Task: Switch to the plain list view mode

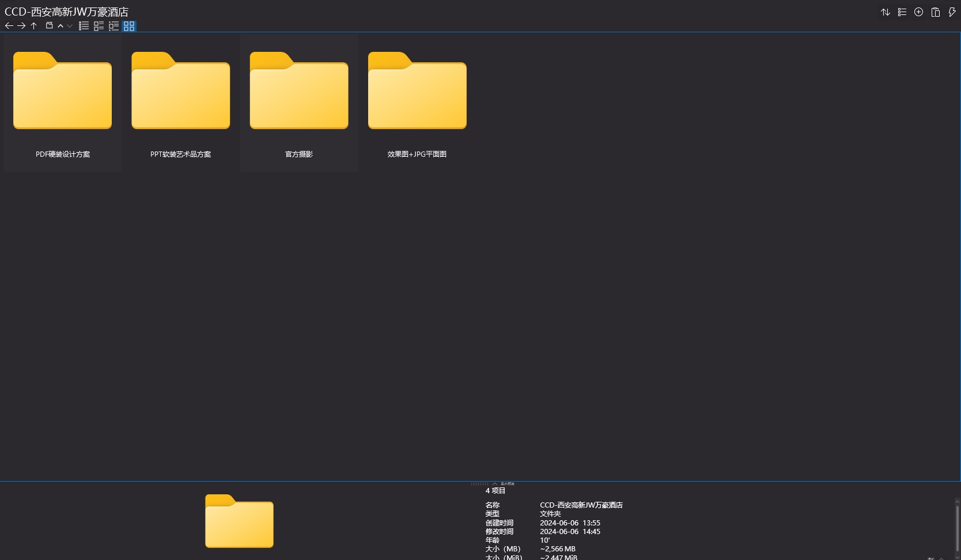Action: pyautogui.click(x=84, y=26)
